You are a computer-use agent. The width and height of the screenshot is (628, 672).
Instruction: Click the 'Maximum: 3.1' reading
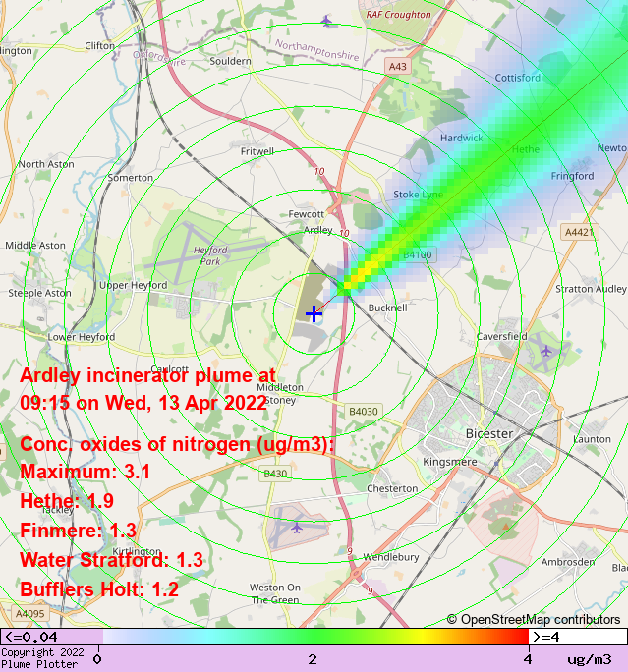(x=85, y=472)
